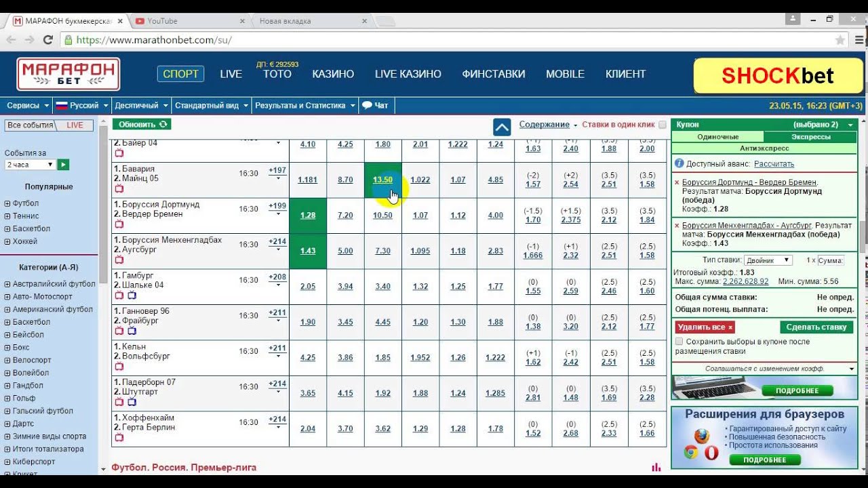This screenshot has width=868, height=488.
Task: Click the browser address bar
Action: [x=448, y=40]
